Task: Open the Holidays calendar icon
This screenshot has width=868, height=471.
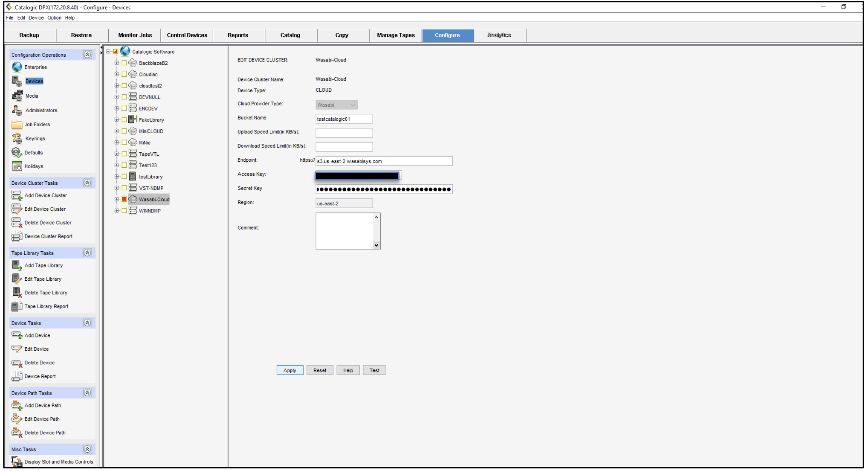Action: pyautogui.click(x=17, y=166)
